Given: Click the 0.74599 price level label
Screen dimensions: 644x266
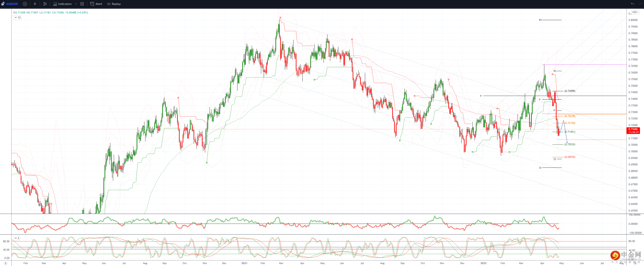Looking at the screenshot, I should 570,91.
